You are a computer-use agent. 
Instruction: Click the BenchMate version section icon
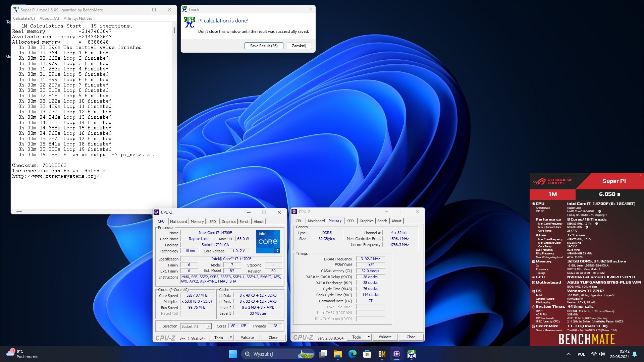pyautogui.click(x=534, y=326)
